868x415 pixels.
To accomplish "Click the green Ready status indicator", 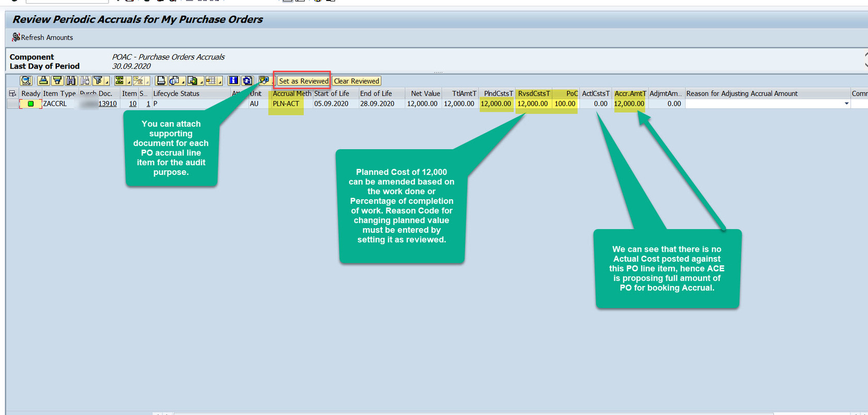I will [x=30, y=104].
